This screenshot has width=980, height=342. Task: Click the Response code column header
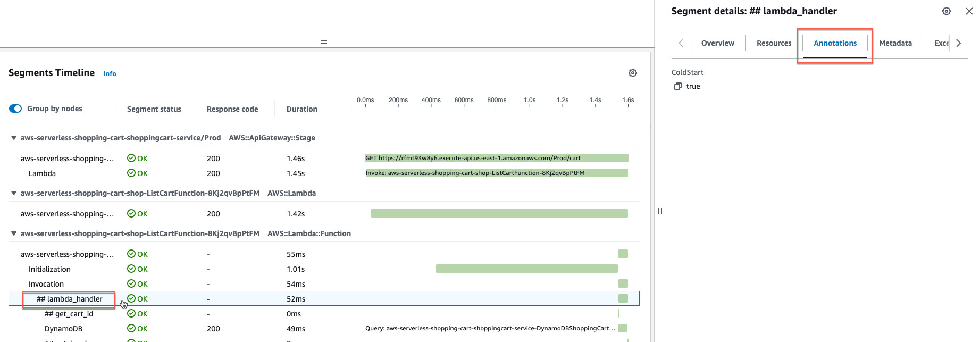232,109
